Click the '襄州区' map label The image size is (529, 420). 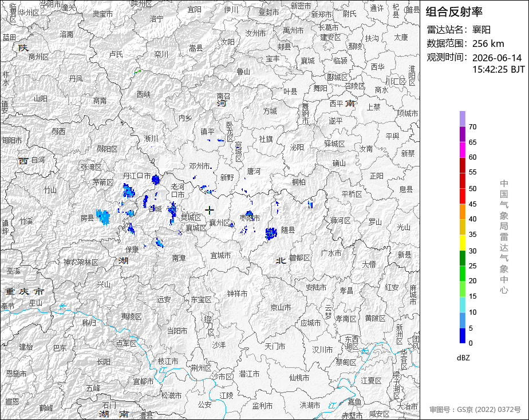tap(220, 223)
